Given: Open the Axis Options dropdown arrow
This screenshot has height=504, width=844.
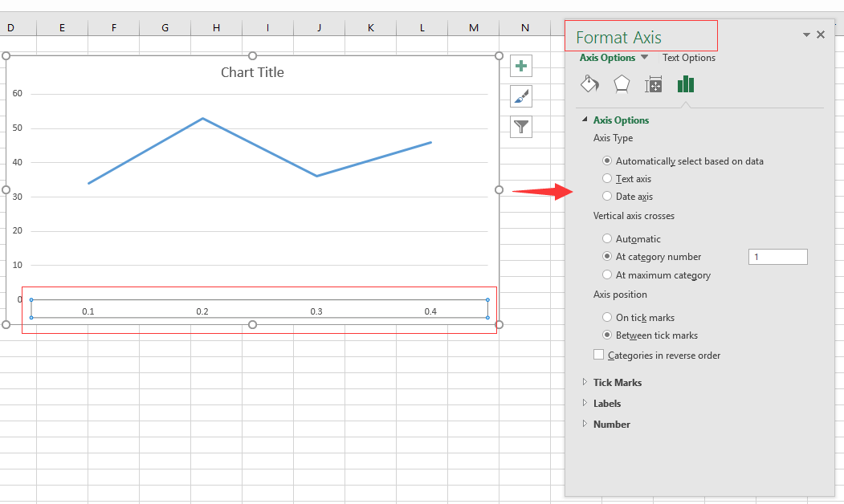Looking at the screenshot, I should (644, 58).
